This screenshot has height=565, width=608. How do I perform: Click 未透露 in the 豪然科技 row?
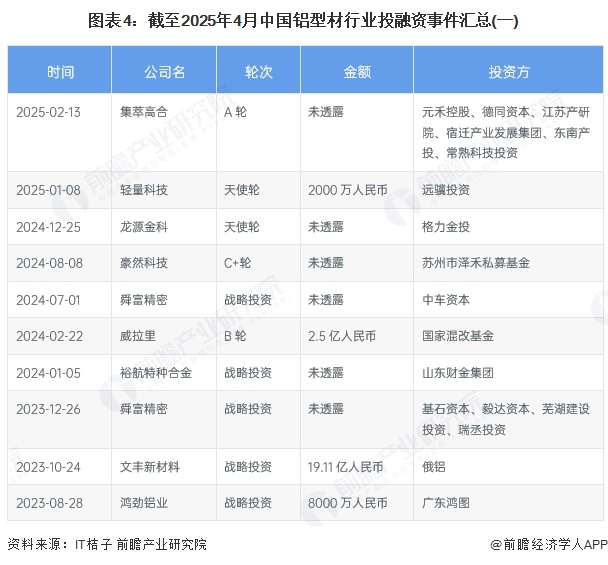tap(326, 263)
